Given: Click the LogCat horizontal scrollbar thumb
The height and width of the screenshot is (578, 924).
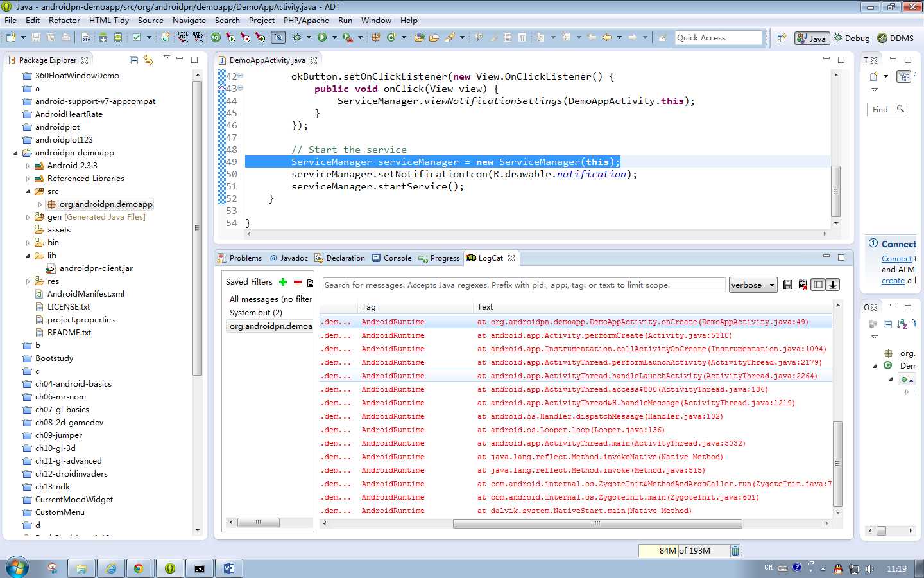Looking at the screenshot, I should point(597,523).
